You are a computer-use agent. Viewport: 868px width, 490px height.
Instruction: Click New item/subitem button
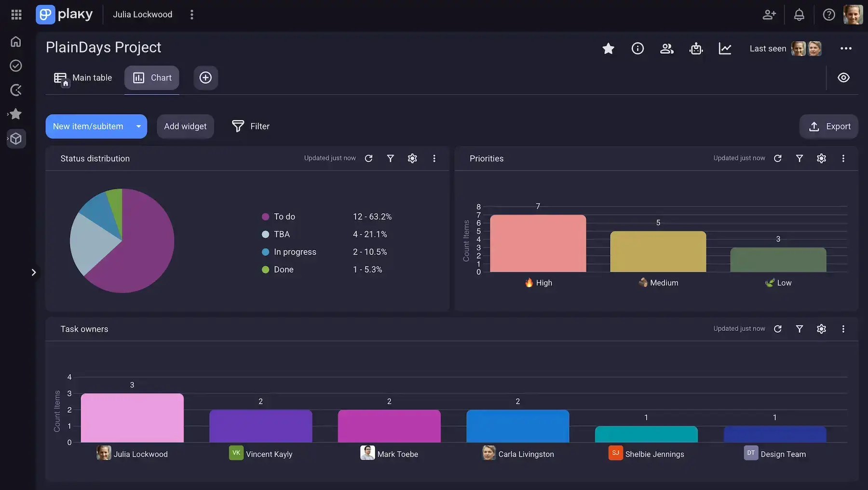point(88,126)
